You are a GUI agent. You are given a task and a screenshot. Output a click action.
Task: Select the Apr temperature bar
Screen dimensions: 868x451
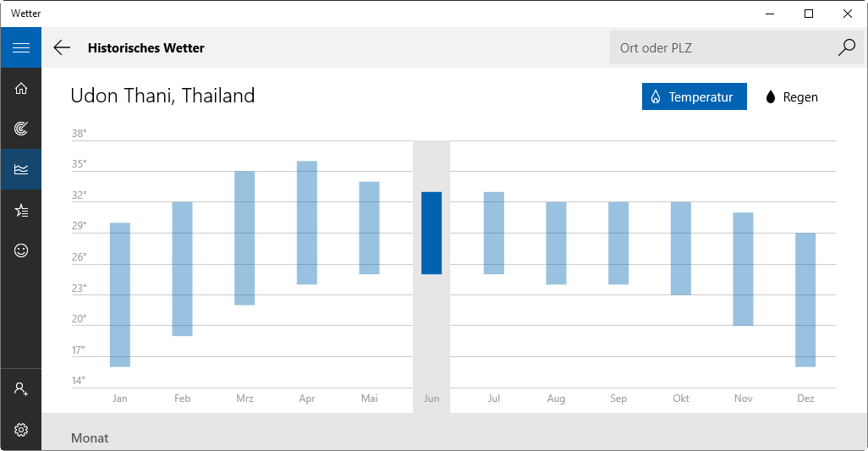307,223
